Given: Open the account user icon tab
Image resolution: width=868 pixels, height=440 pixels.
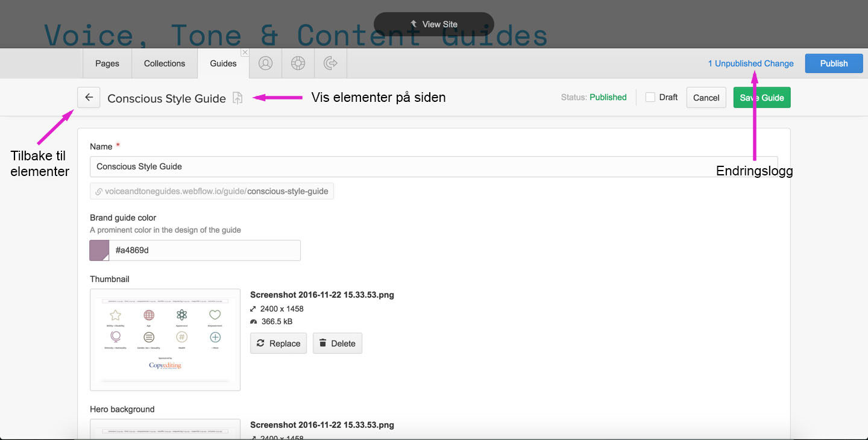Looking at the screenshot, I should [266, 63].
